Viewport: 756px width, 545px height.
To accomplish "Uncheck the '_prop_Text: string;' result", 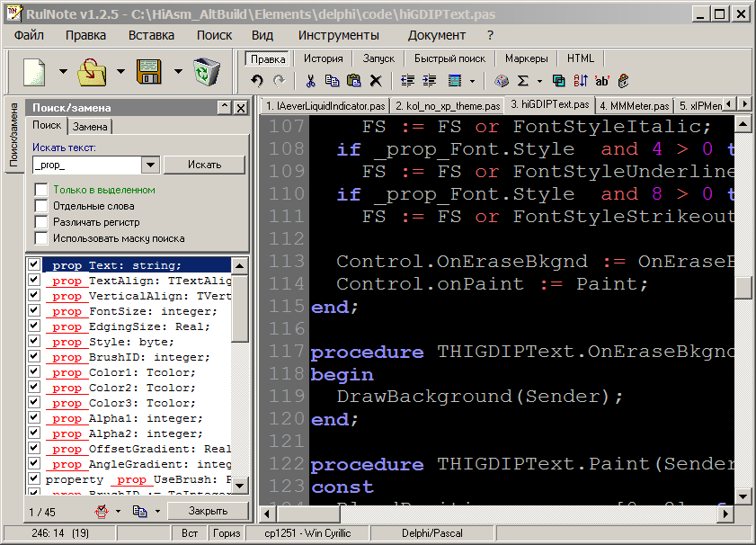I will point(34,264).
